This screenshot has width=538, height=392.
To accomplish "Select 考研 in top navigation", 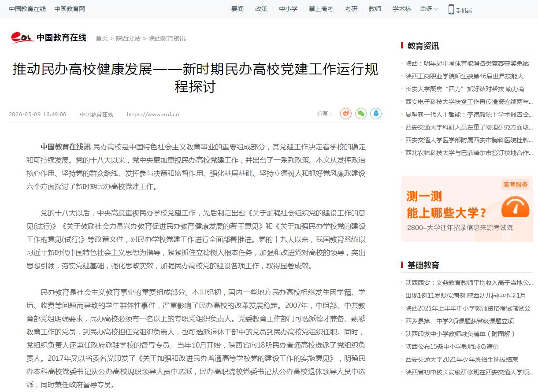I will pyautogui.click(x=351, y=9).
